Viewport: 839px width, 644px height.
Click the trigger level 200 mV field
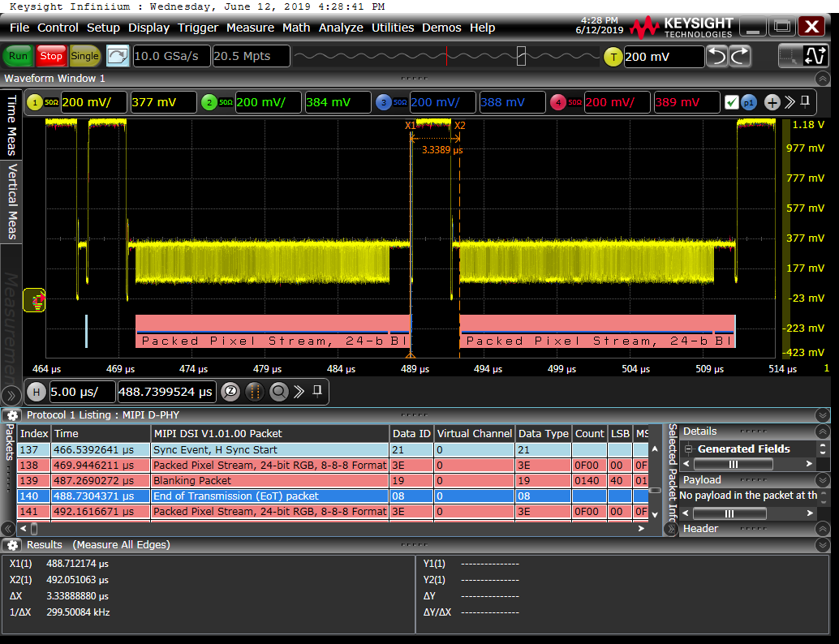tap(664, 57)
